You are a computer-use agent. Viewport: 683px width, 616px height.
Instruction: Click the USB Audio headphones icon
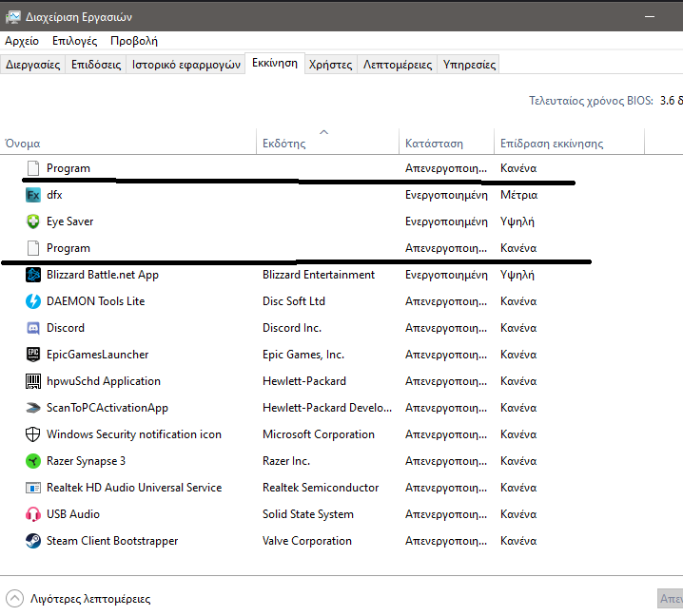[33, 514]
